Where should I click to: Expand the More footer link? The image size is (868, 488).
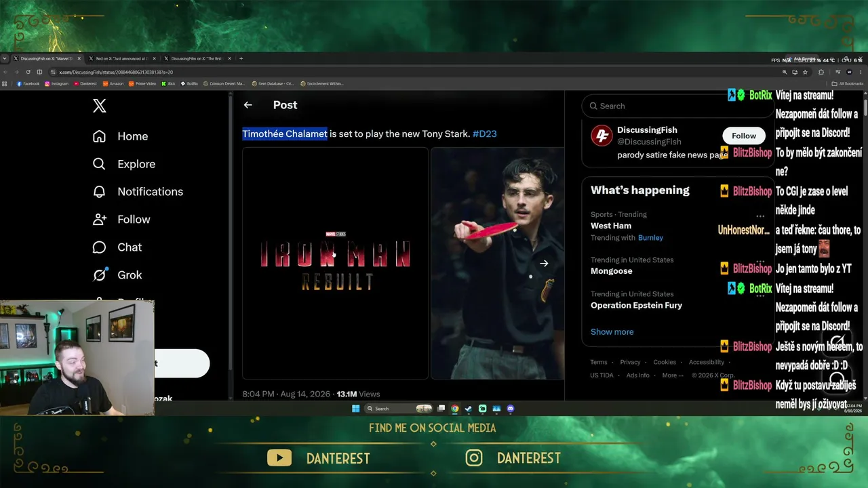(672, 375)
